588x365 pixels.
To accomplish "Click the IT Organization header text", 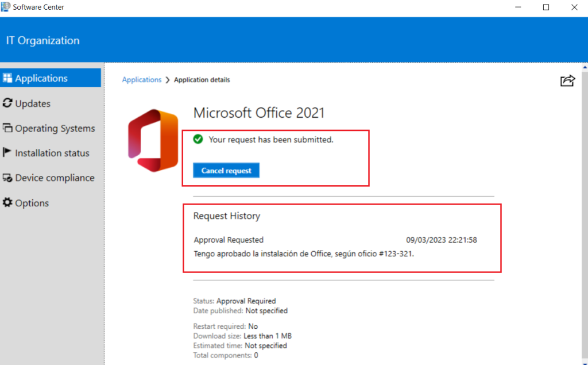I will (x=42, y=41).
